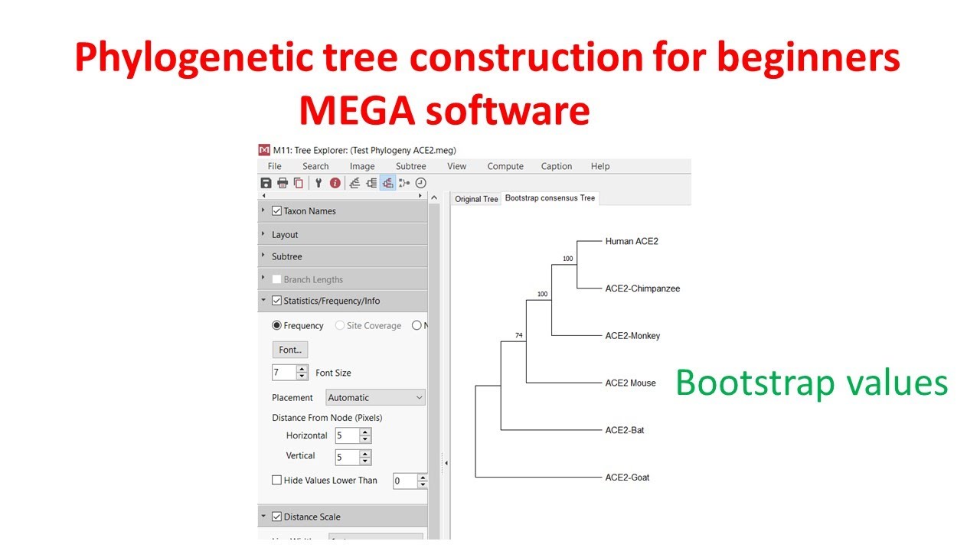The height and width of the screenshot is (551, 980).
Task: Click the Horizontal distance input field
Action: 348,435
